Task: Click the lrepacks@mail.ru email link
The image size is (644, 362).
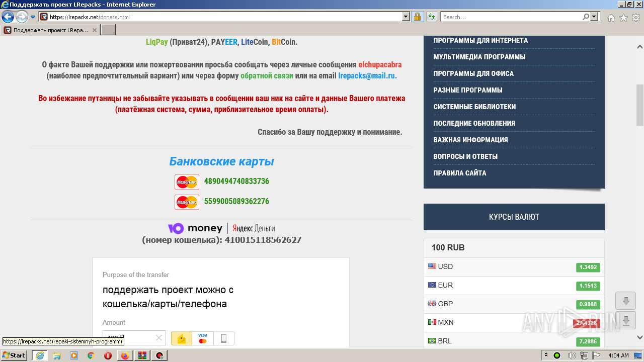Action: [367, 76]
